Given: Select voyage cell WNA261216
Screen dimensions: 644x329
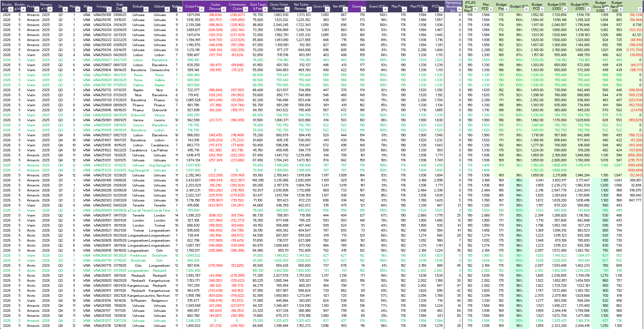Looking at the screenshot, I should tap(102, 326).
